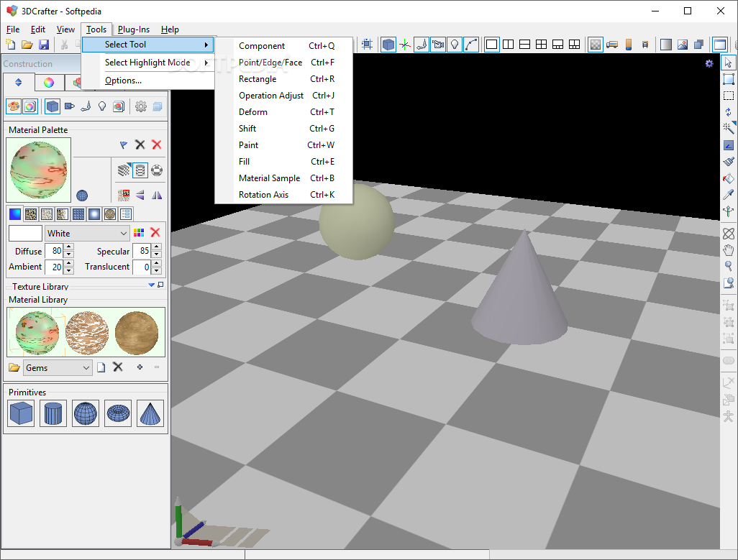Toggle color wheel pages panel button
The height and width of the screenshot is (560, 738).
29,106
